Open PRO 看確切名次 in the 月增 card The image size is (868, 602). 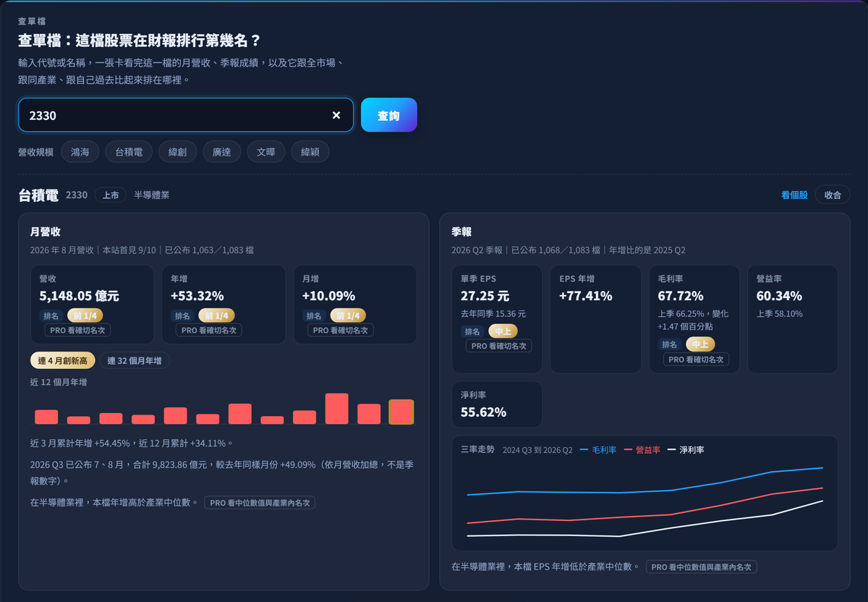[x=341, y=330]
